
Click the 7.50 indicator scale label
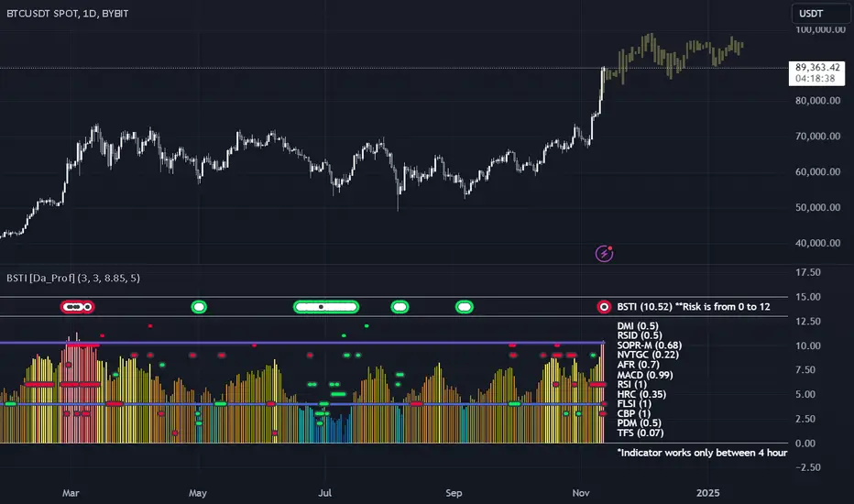pyautogui.click(x=807, y=370)
